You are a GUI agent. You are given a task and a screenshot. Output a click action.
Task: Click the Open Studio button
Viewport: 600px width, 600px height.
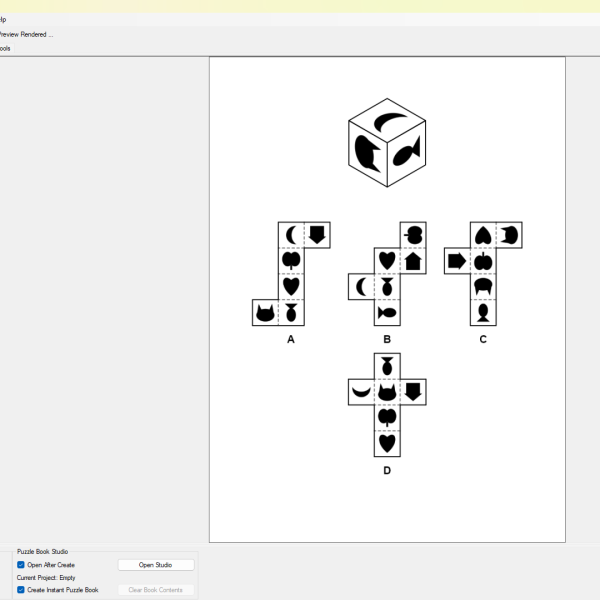coord(156,565)
